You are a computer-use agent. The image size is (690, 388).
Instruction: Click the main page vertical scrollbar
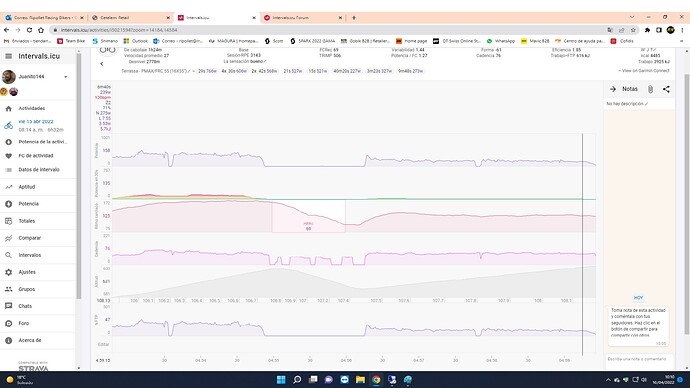click(x=686, y=205)
